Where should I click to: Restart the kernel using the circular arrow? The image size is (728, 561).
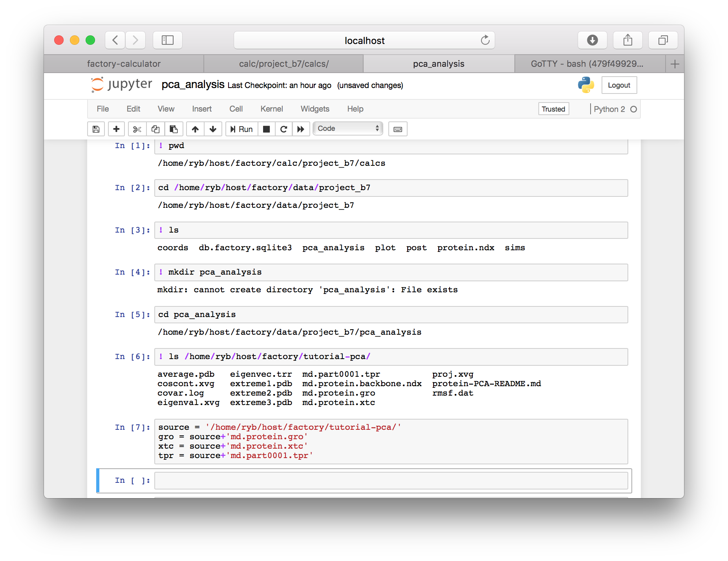pos(284,129)
